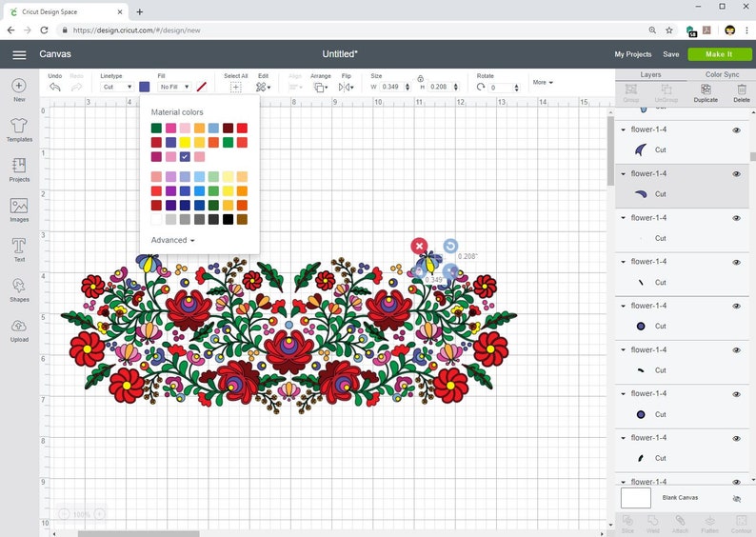Click the browser zoom magnifier icon
Screen dimensions: 756x537
[652, 30]
